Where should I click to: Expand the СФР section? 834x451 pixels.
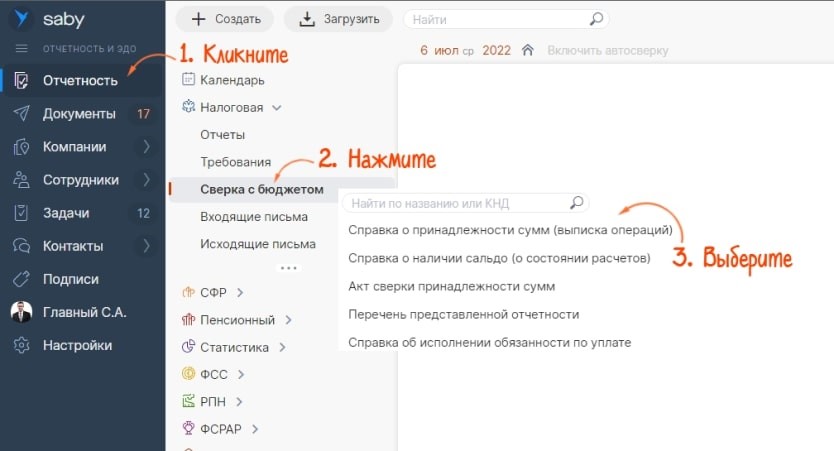tap(239, 293)
